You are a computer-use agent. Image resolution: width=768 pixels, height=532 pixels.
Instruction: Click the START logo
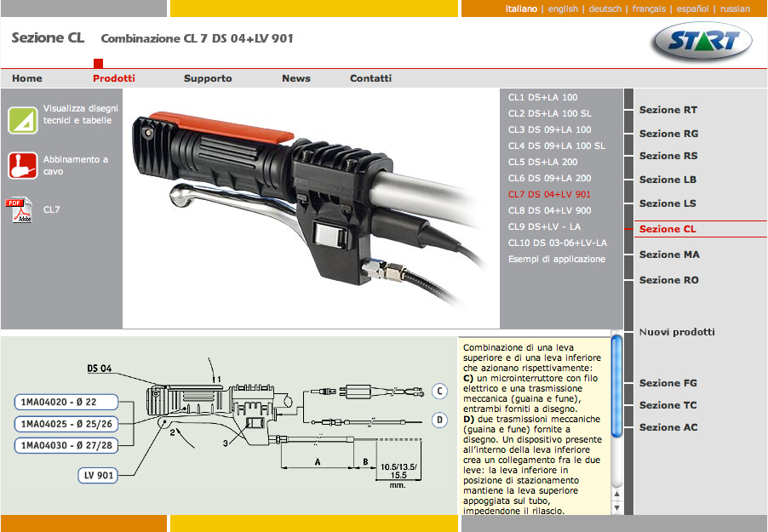[x=702, y=41]
